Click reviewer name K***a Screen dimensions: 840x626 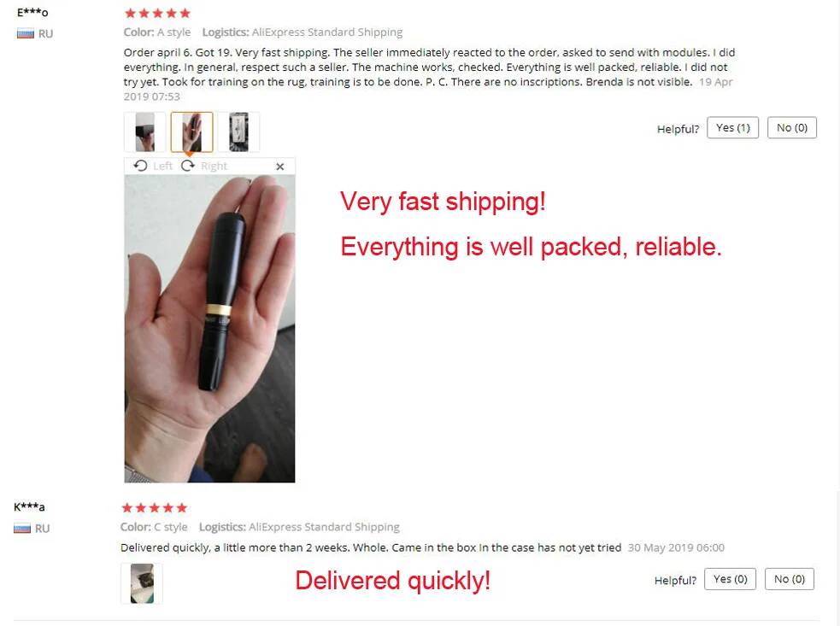click(29, 506)
